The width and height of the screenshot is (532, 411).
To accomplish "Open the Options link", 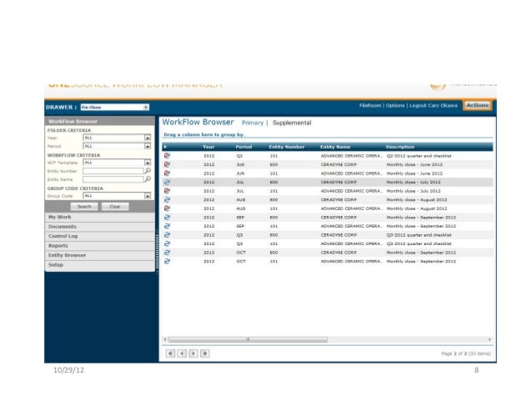I will pos(395,106).
